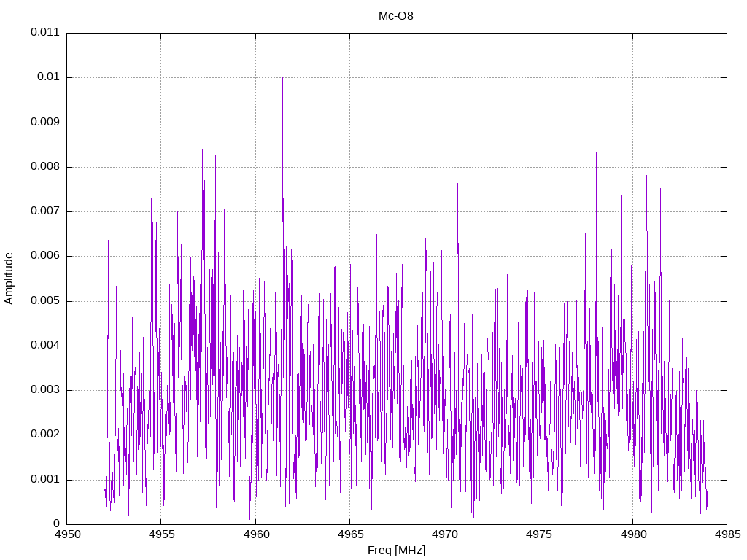Click the 4980 frequency tick label

pos(632,534)
